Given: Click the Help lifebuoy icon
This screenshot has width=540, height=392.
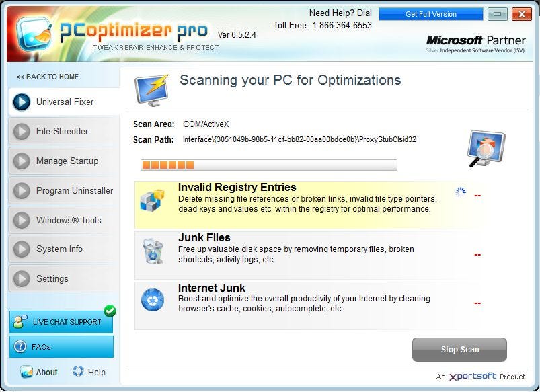Looking at the screenshot, I should click(78, 371).
